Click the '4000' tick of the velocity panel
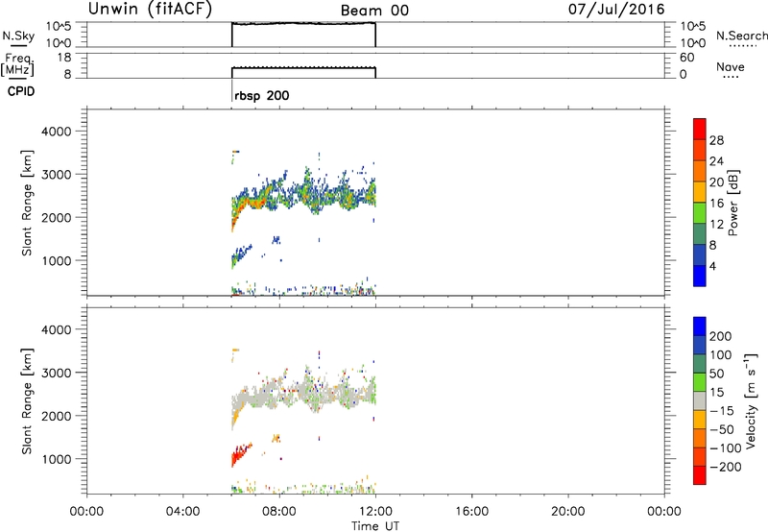Viewport: 768px width, 532px height. click(57, 329)
